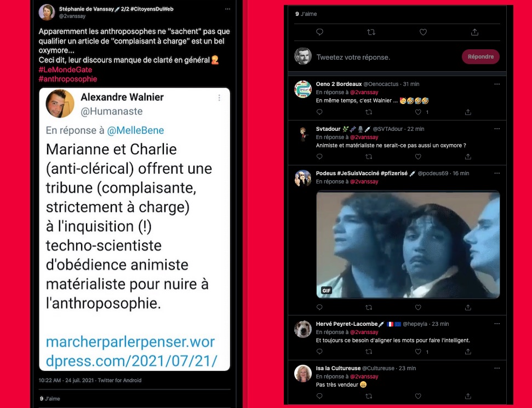Open more options on Stéphanie de Vanssay's tweet
This screenshot has height=408, width=532.
pos(228,9)
